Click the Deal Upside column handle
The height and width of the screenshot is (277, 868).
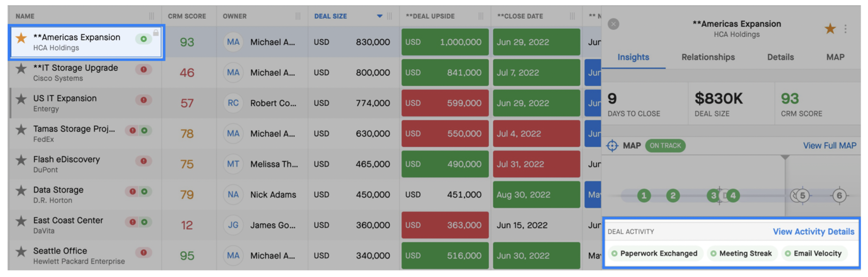tap(481, 16)
